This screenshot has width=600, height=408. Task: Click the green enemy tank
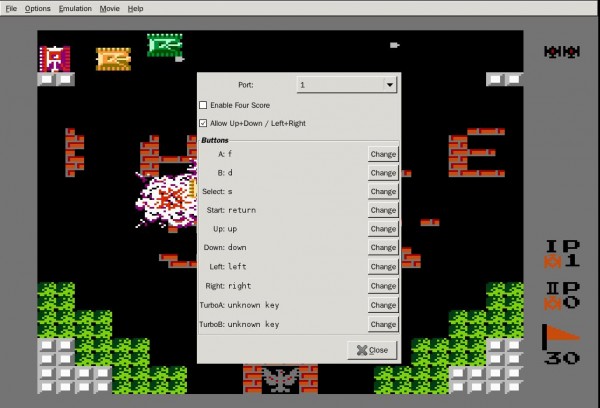point(164,45)
